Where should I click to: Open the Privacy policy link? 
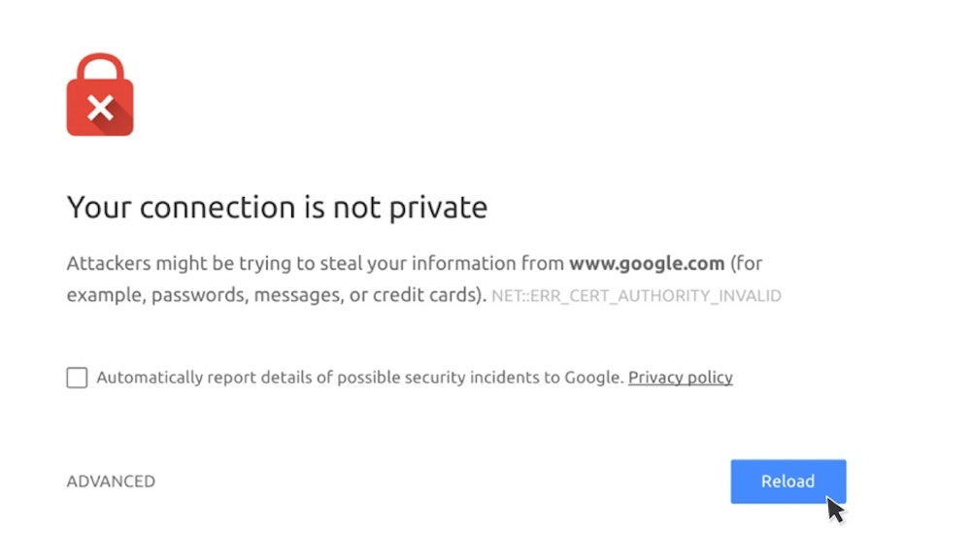[680, 378]
